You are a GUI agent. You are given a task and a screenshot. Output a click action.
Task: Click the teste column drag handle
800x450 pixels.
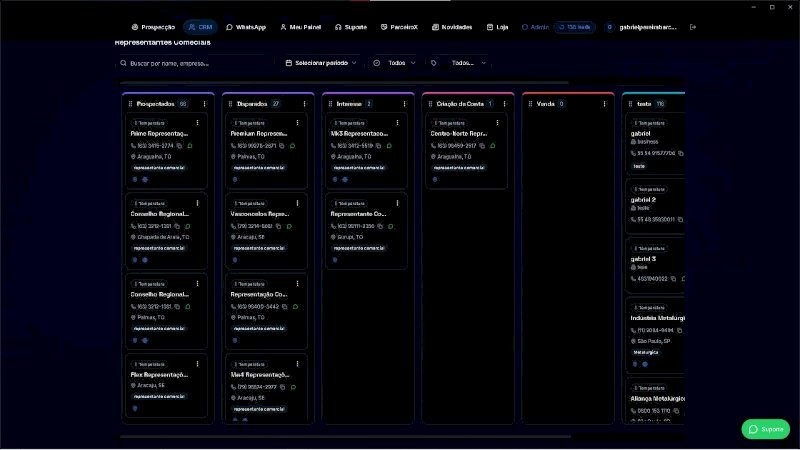630,104
